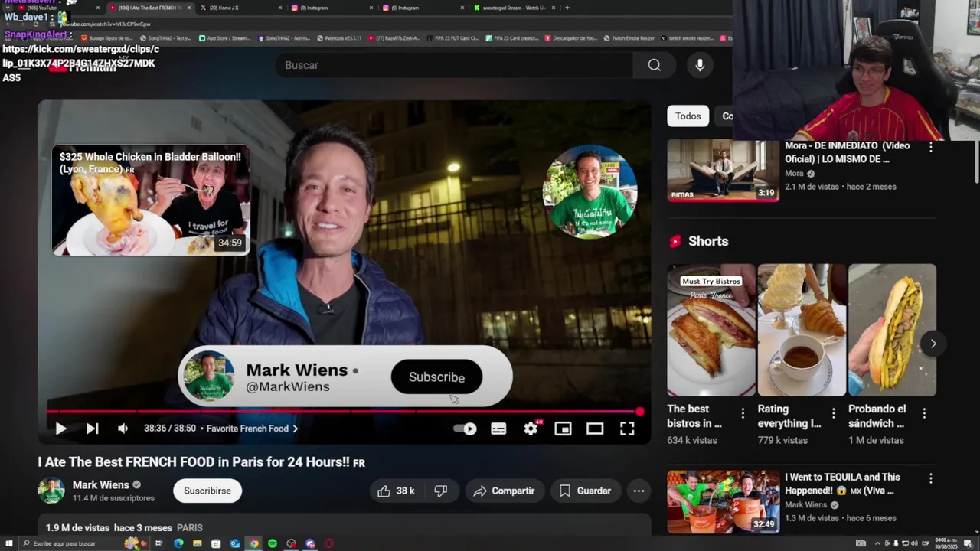Click the Guardar button
Viewport: 980px width, 551px height.
coord(585,491)
